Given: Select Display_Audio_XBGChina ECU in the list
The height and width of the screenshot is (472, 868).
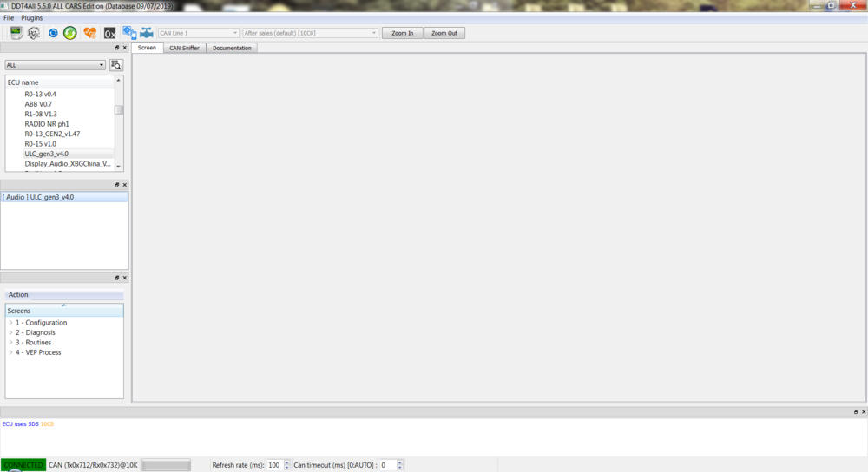Looking at the screenshot, I should pyautogui.click(x=67, y=164).
